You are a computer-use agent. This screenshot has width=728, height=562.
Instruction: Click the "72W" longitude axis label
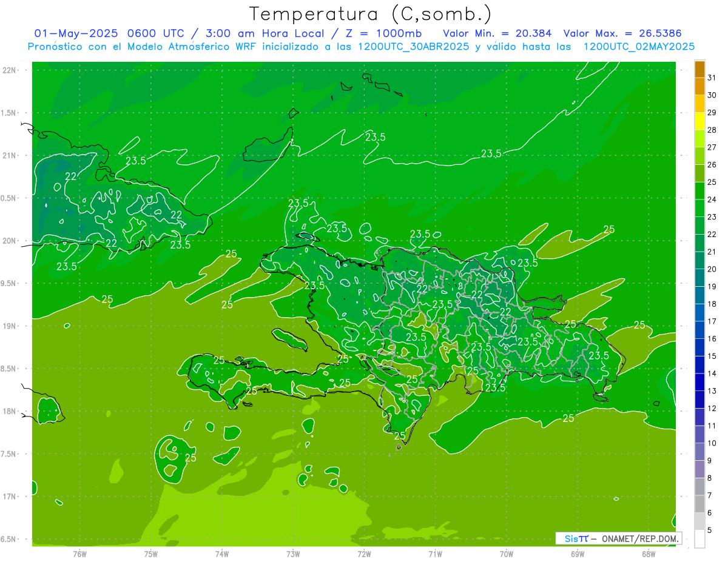click(365, 553)
